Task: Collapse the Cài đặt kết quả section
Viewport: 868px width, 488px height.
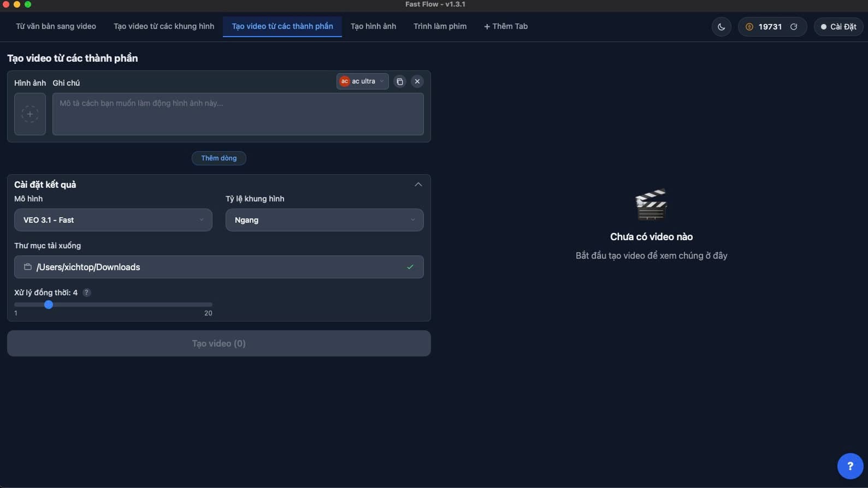Action: click(x=418, y=185)
